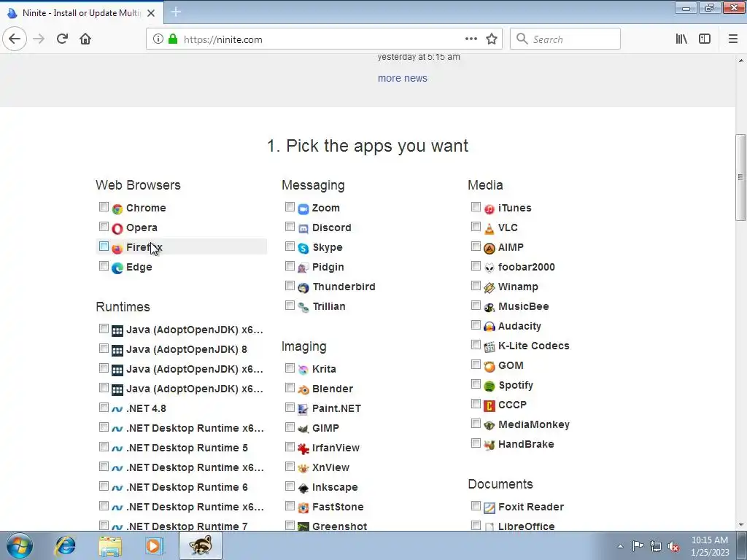Check the Paint.NET checkbox
This screenshot has height=560, width=747.
tap(290, 407)
